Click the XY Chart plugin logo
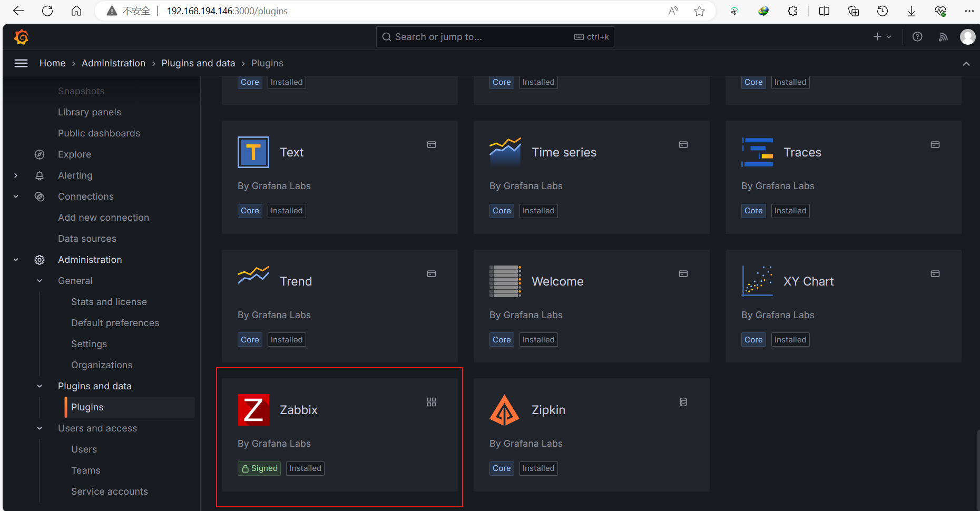The image size is (980, 511). [757, 281]
